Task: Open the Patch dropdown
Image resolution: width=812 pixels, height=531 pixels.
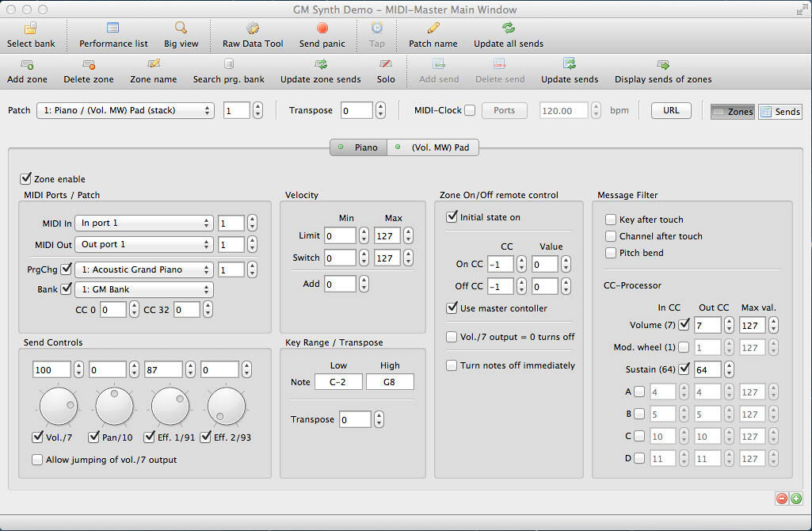Action: tap(125, 110)
